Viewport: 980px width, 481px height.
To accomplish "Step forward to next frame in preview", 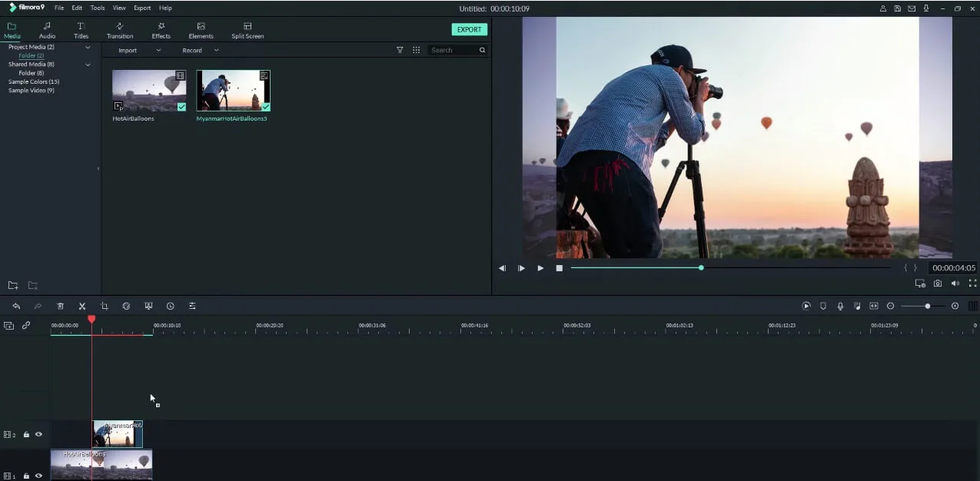I will (521, 268).
